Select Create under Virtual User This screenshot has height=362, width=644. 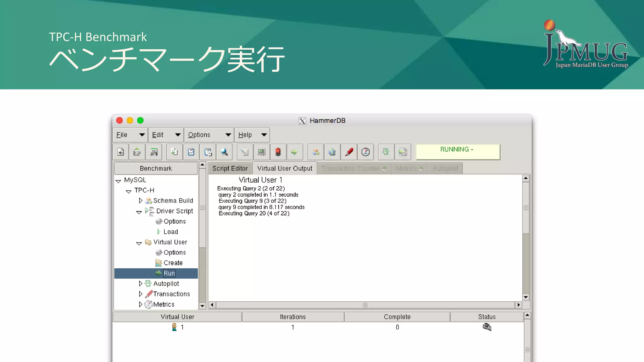(x=173, y=263)
